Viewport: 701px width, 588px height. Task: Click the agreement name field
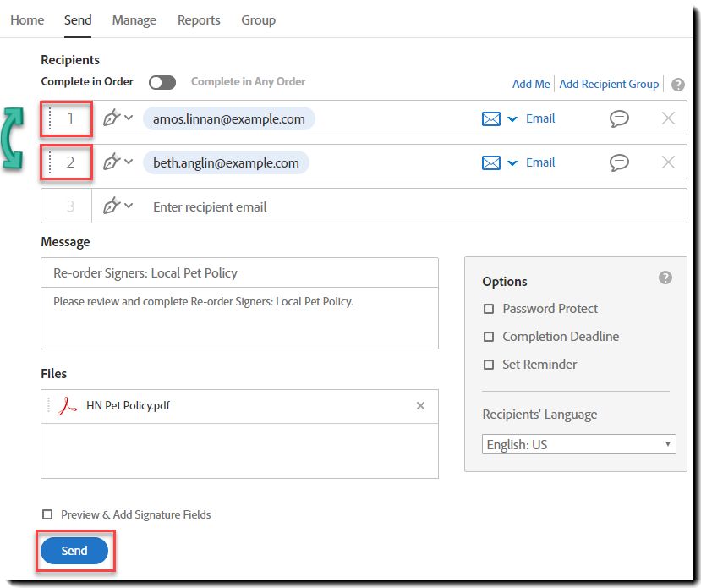[x=239, y=272]
